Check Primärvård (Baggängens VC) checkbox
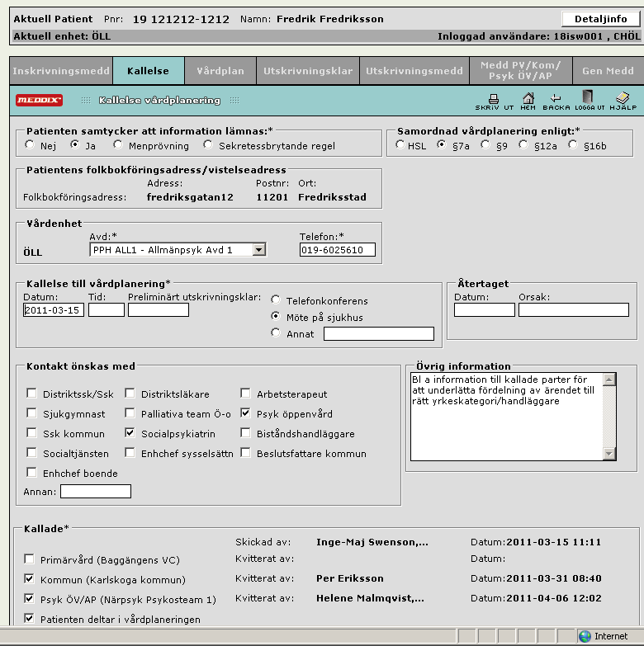644x646 pixels. tap(29, 559)
